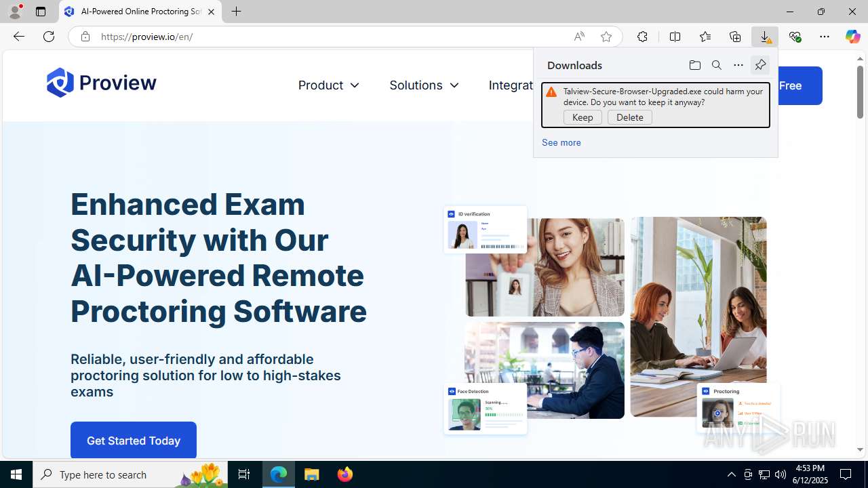This screenshot has width=868, height=488.
Task: Open Browser essentials icon
Action: click(x=795, y=37)
